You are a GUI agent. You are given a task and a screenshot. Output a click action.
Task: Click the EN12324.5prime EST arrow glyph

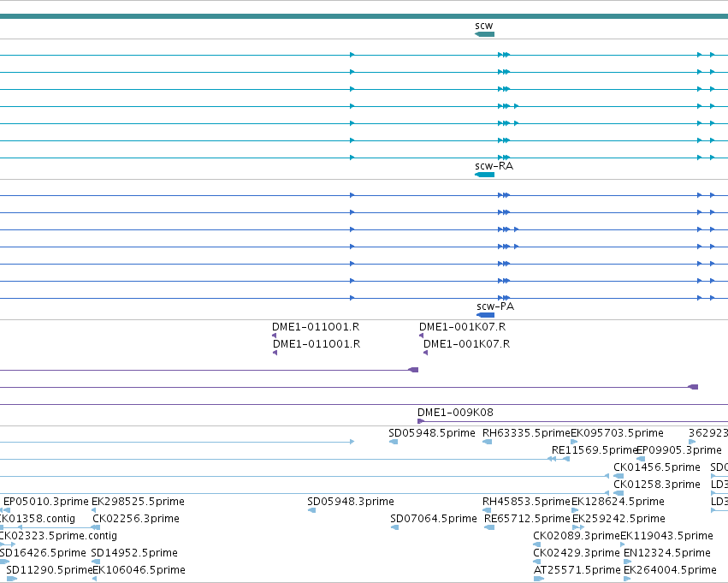click(628, 562)
